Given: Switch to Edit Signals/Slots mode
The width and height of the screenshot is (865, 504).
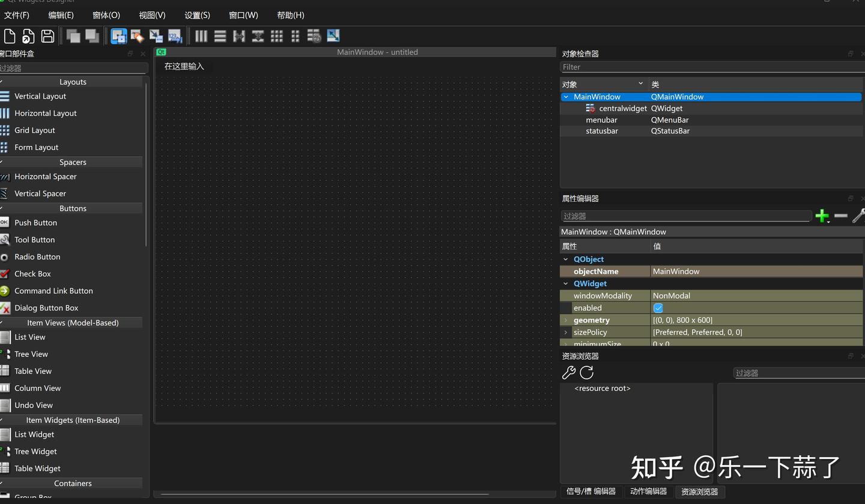Looking at the screenshot, I should click(137, 36).
